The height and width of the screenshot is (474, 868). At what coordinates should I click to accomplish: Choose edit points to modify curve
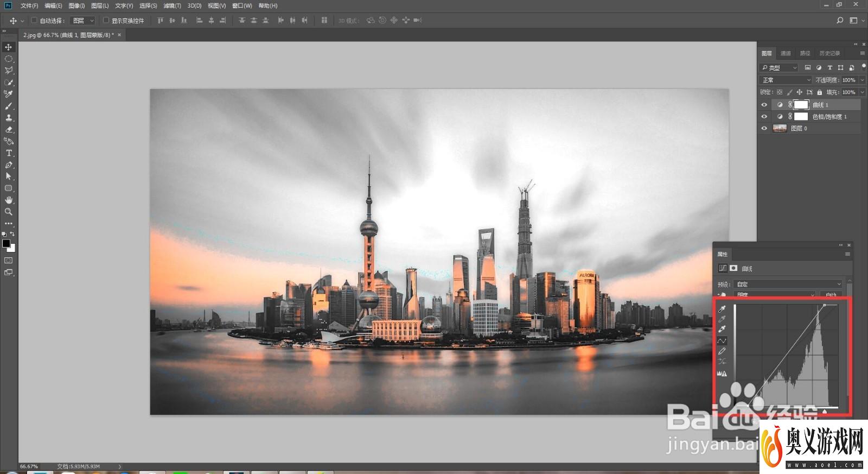click(x=722, y=340)
